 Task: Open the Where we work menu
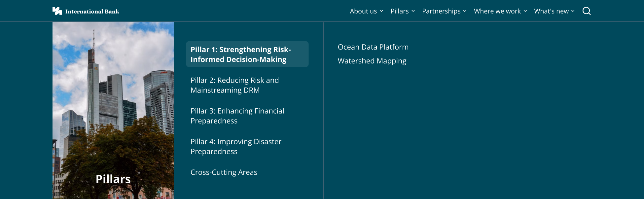(x=497, y=11)
